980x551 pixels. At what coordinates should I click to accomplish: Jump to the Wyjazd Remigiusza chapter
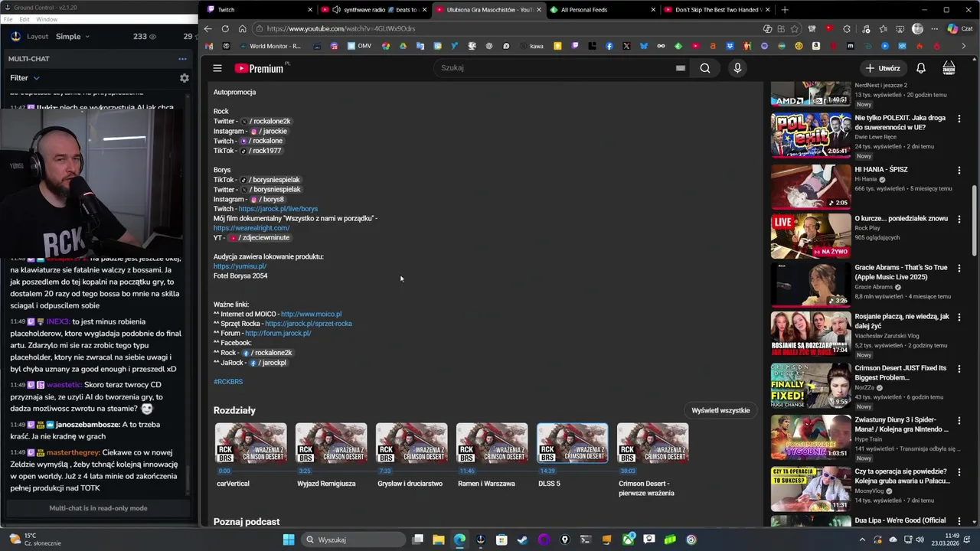click(x=332, y=443)
